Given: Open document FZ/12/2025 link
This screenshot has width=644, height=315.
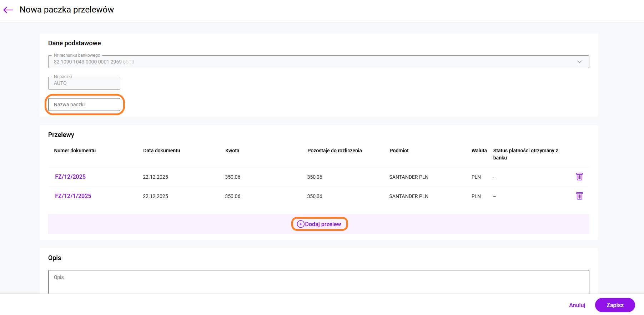Looking at the screenshot, I should [x=70, y=177].
